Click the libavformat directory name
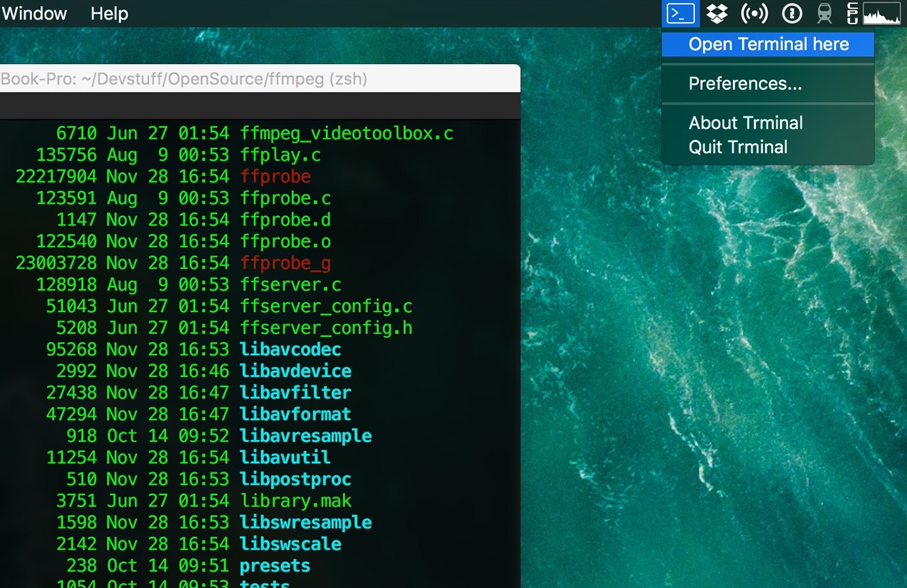Viewport: 907px width, 588px height. (x=295, y=414)
